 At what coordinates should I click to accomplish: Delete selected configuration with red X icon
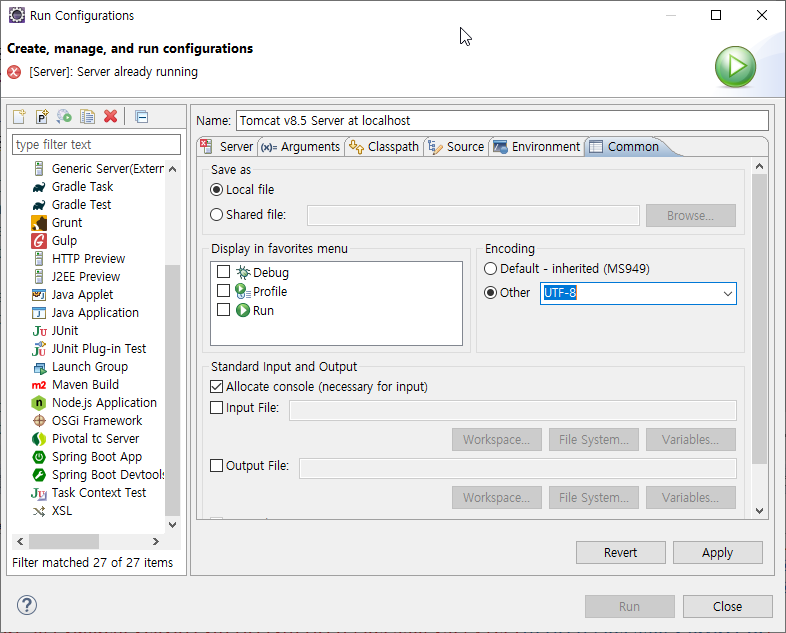coord(111,116)
